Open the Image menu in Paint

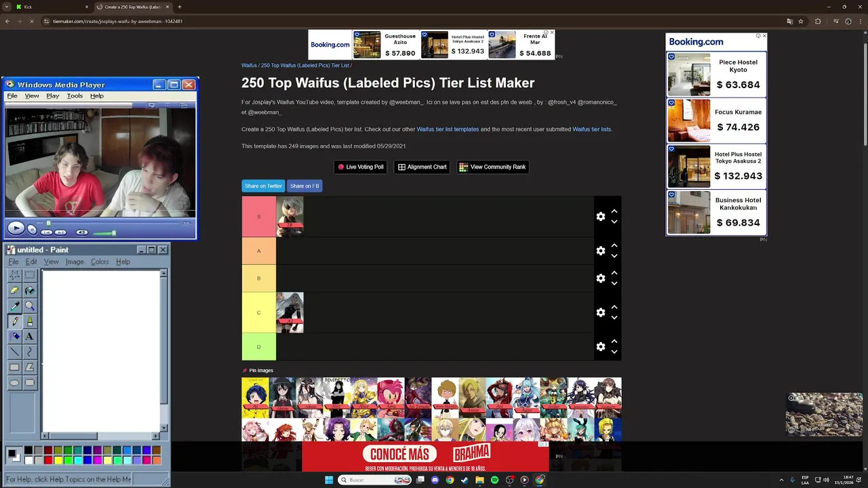pyautogui.click(x=75, y=262)
